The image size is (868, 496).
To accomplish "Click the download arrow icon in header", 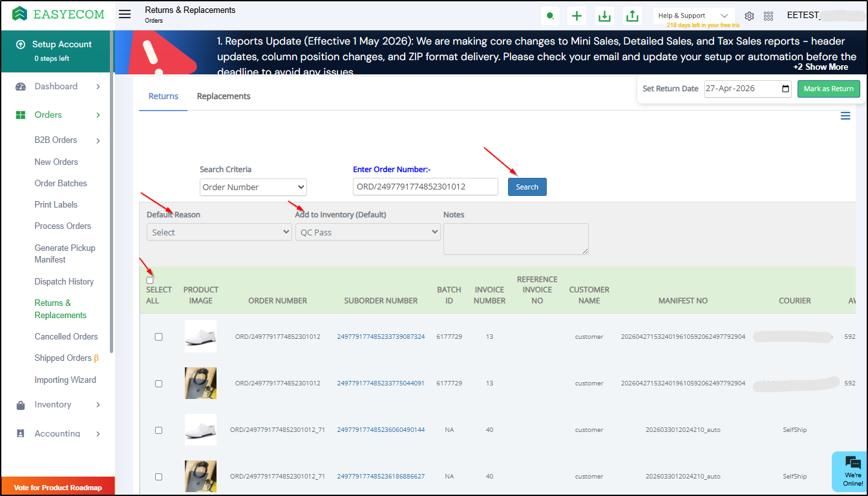I will coord(604,16).
